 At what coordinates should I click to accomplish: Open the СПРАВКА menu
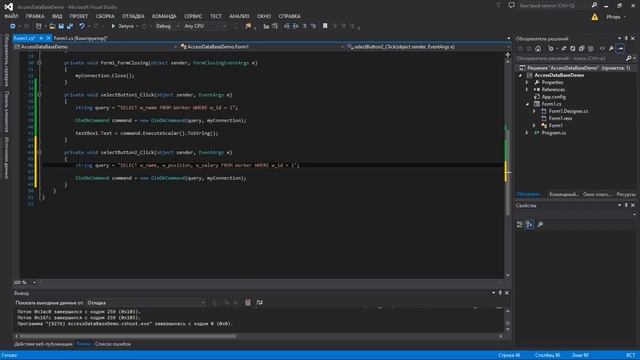tap(289, 16)
